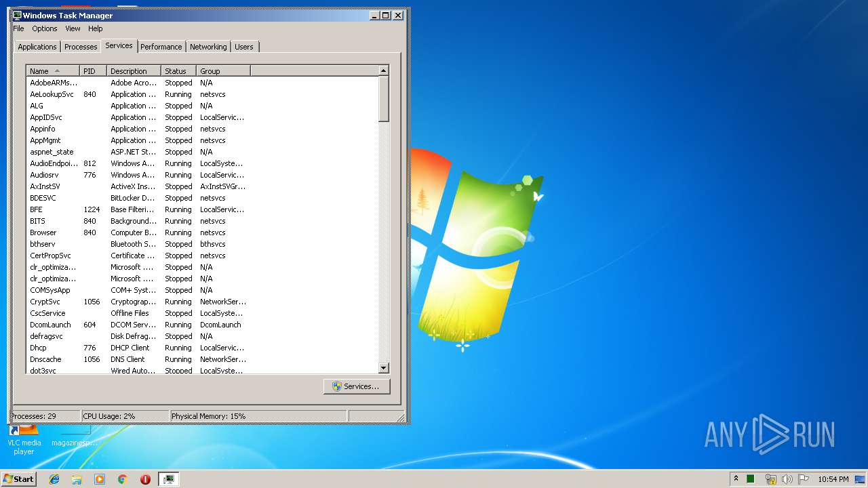Select the VLC media player desktop shortcut
The width and height of the screenshot is (868, 488).
[x=24, y=440]
